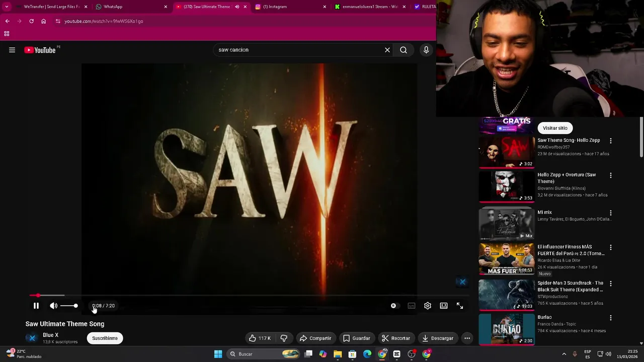
Task: Reload the YouTube page
Action: [x=31, y=21]
